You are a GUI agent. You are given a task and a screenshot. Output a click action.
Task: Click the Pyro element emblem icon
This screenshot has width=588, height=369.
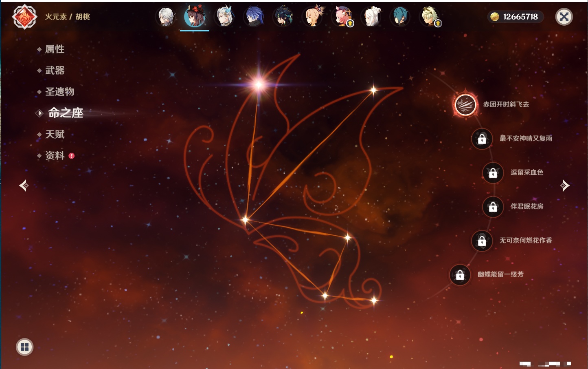pos(24,17)
